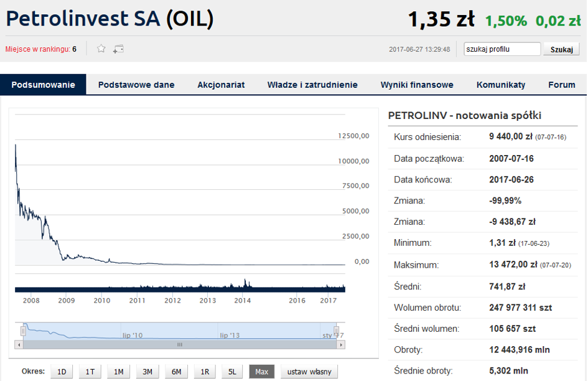Click the Średni value 741,87 zł
This screenshot has width=588, height=381.
coord(507,286)
